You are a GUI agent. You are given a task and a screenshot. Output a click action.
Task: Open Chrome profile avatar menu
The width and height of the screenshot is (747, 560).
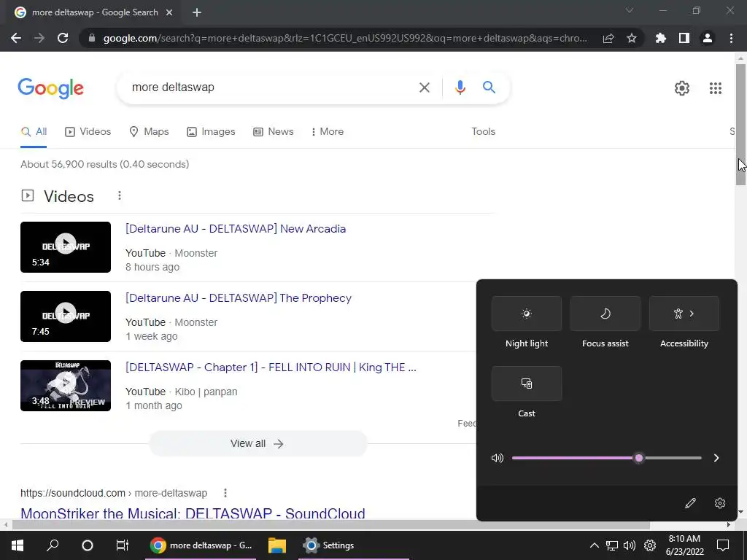click(x=708, y=38)
